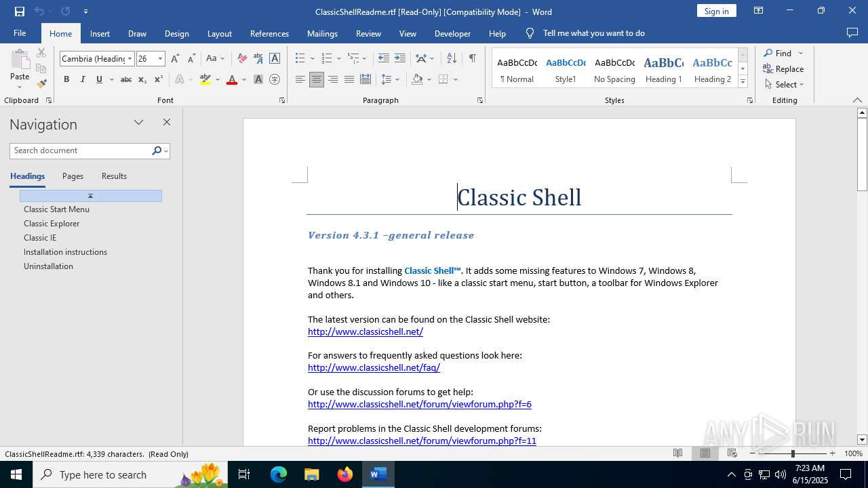Clear all formatting eraser icon
This screenshot has width=868, height=488.
242,58
